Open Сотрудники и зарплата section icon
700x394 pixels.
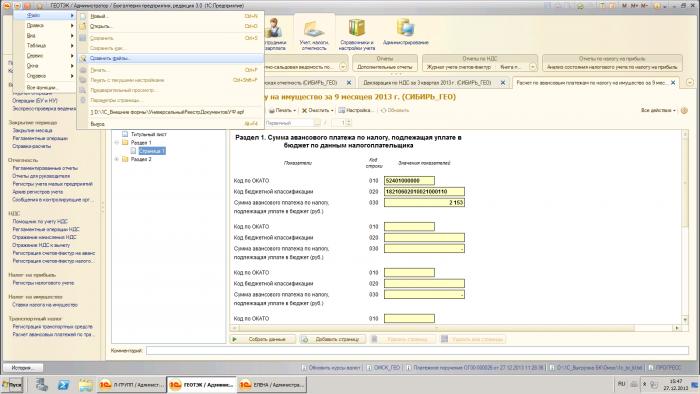(x=275, y=33)
